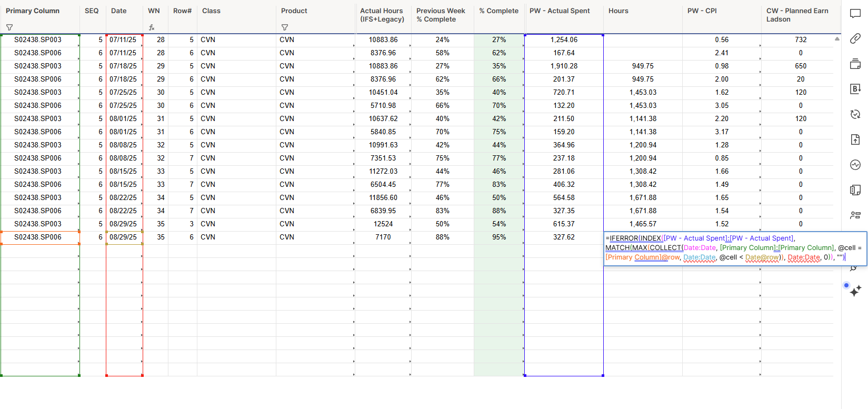Click the scroll-up arrow of the vertical scrollbar
This screenshot has height=409, width=868.
tap(837, 39)
